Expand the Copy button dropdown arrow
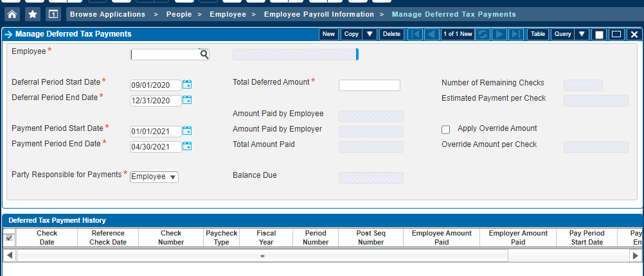 tap(370, 34)
